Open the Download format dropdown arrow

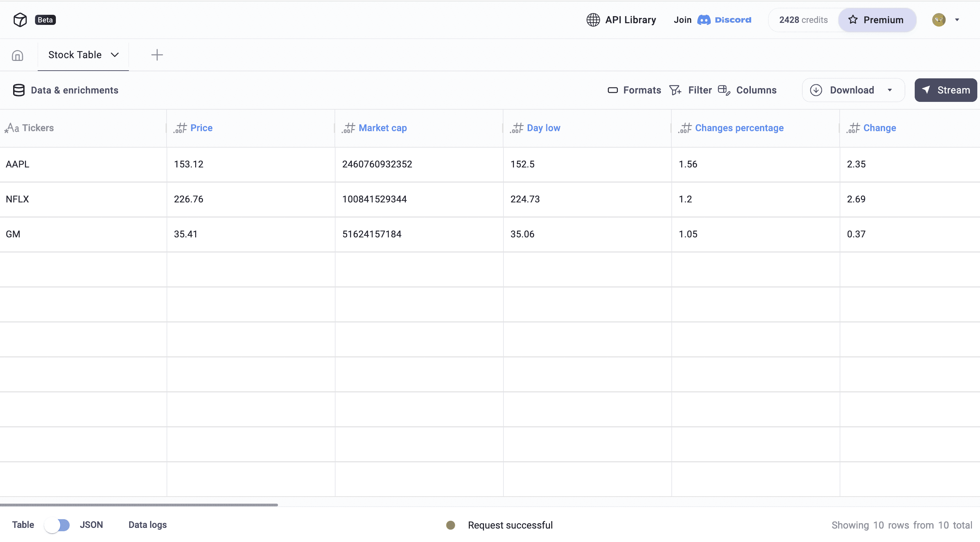890,90
